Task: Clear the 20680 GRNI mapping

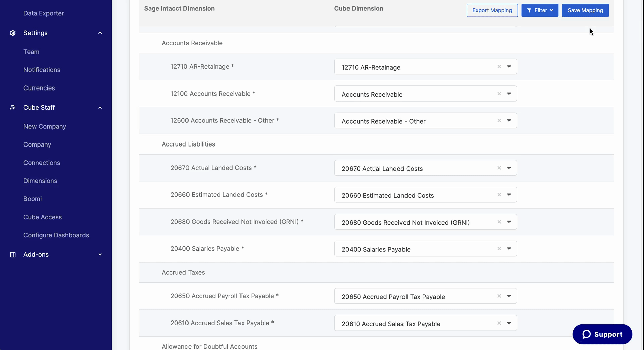Action: click(499, 222)
